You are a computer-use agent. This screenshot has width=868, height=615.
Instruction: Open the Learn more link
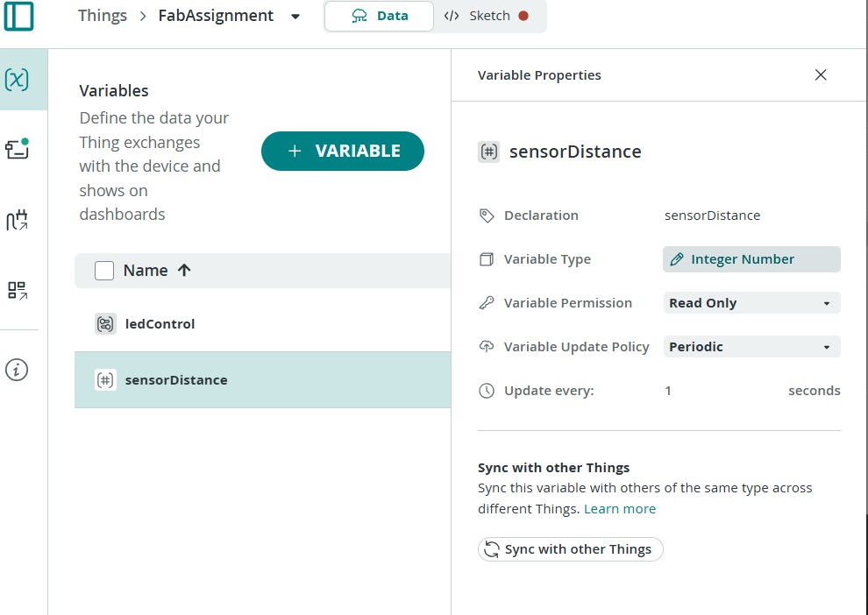(x=620, y=509)
